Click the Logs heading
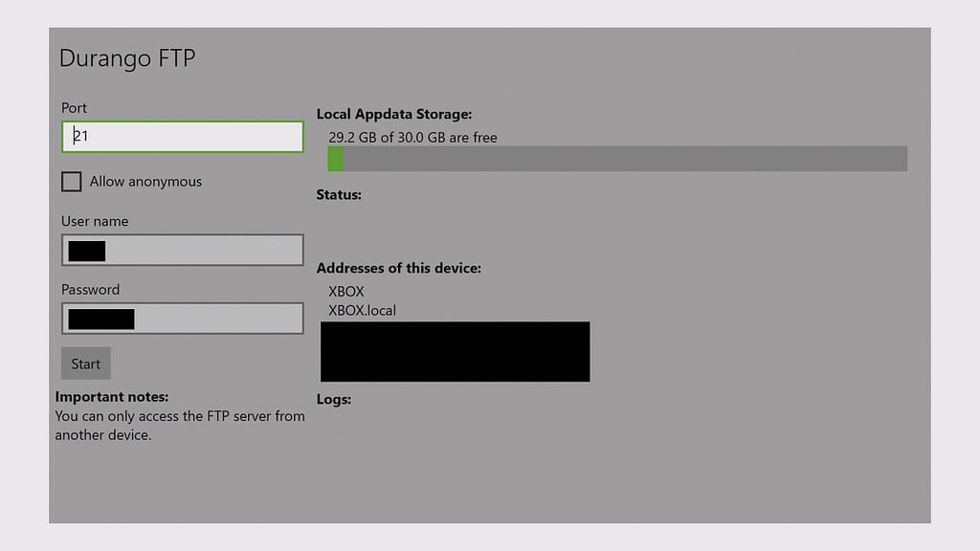 (334, 399)
